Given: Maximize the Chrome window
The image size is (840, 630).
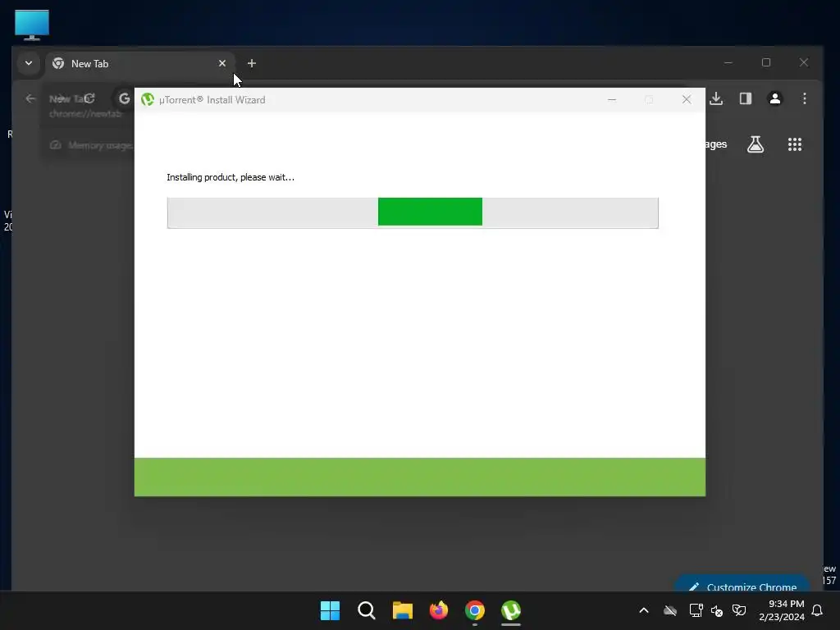Looking at the screenshot, I should tap(766, 62).
